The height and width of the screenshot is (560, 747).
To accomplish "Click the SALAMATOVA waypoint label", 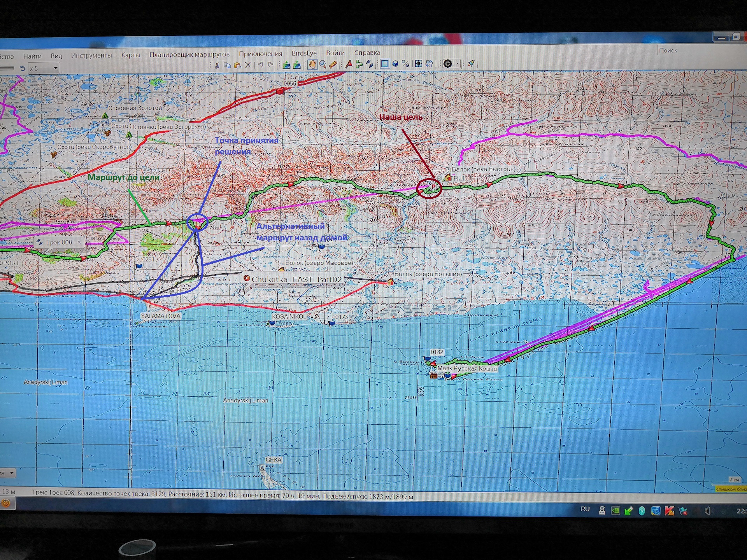I will (161, 316).
